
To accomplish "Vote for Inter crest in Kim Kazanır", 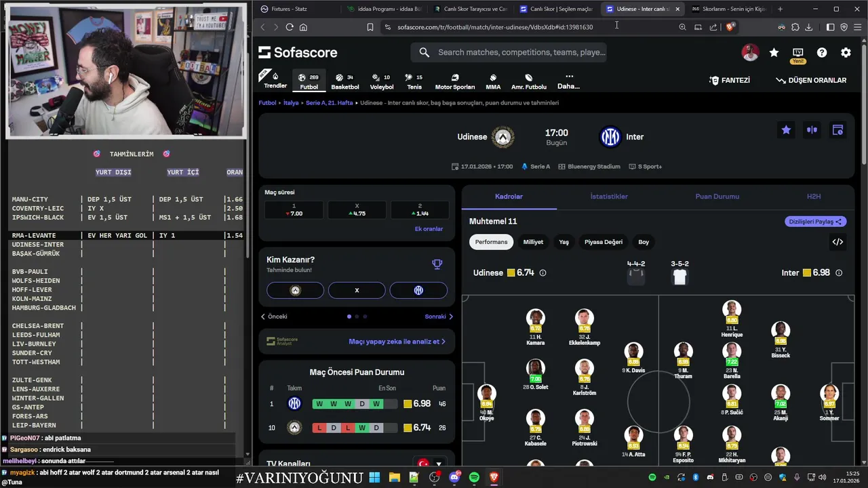I will [x=418, y=290].
